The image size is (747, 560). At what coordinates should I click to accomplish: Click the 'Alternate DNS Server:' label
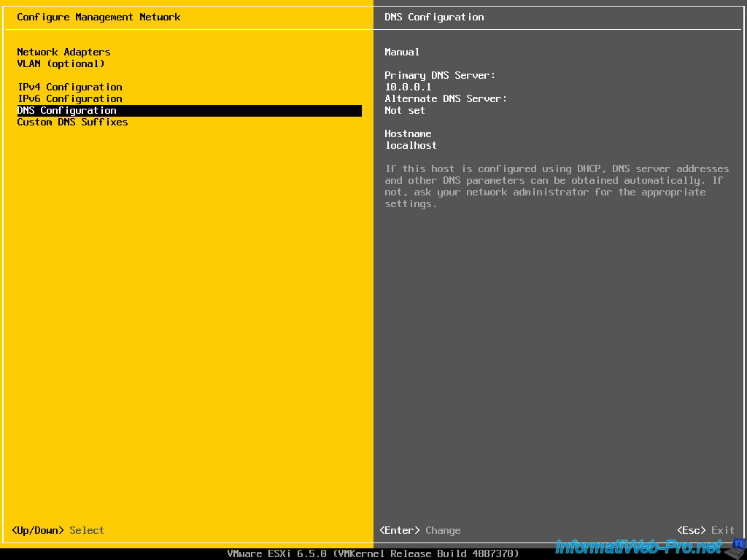click(446, 98)
